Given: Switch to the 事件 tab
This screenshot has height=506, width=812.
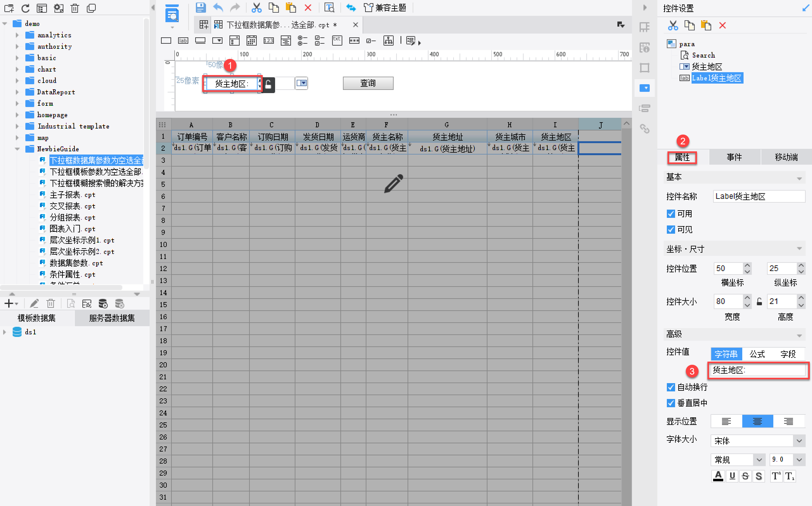Looking at the screenshot, I should [x=734, y=157].
